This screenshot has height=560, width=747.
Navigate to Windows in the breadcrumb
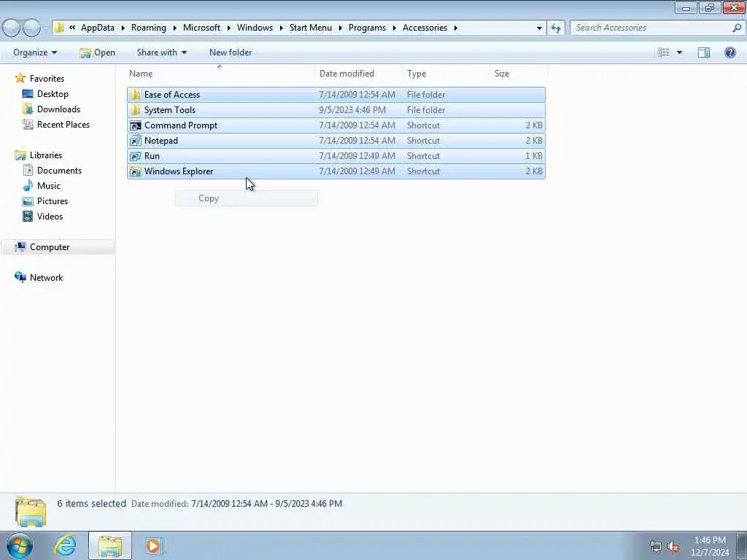click(255, 28)
